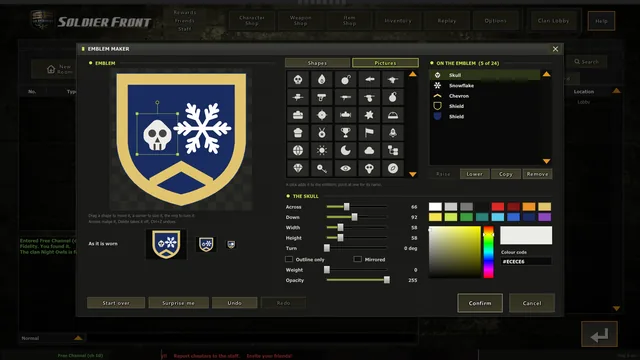
Task: Click the enter arrow button in the lobby chat
Action: (599, 334)
